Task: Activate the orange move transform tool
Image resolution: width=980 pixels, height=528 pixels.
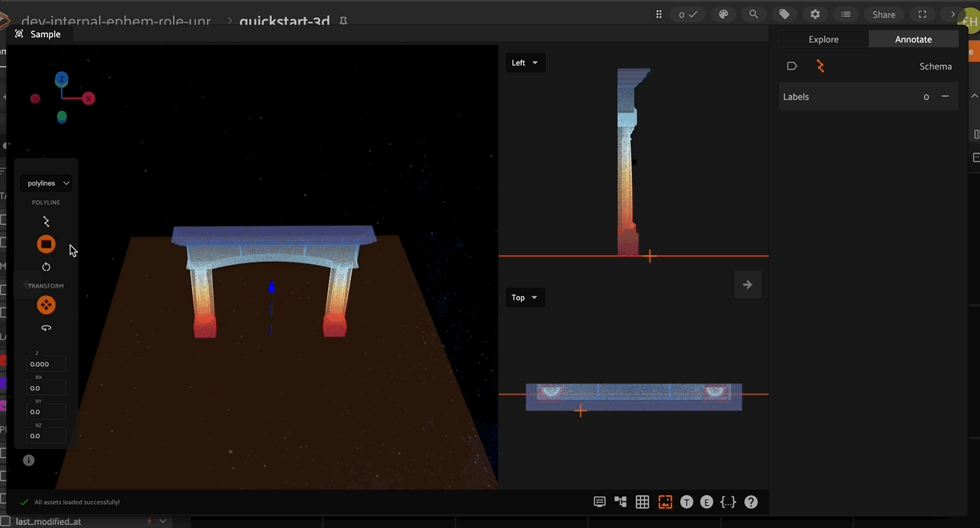Action: [x=46, y=305]
